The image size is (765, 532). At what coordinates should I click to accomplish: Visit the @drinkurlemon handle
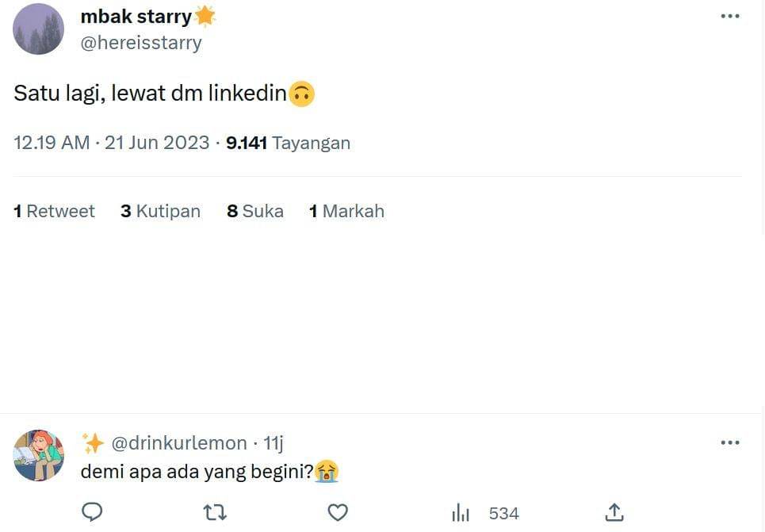click(x=181, y=443)
